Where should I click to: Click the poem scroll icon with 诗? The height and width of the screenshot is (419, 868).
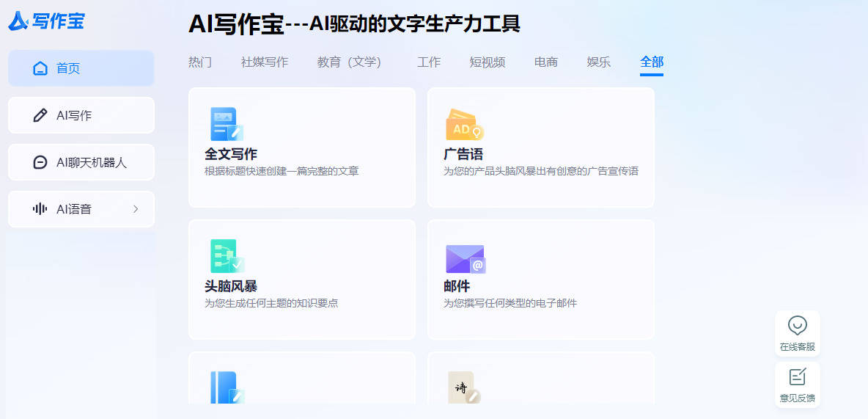(463, 387)
